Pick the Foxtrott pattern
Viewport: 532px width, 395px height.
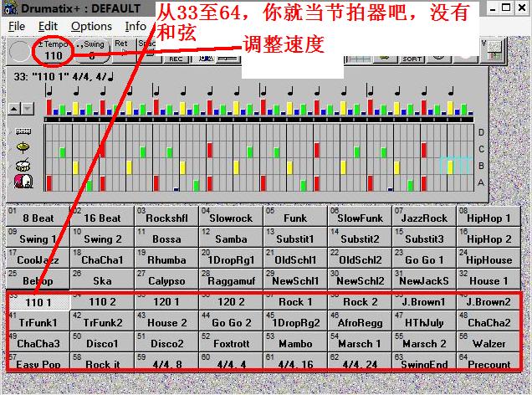[231, 341]
